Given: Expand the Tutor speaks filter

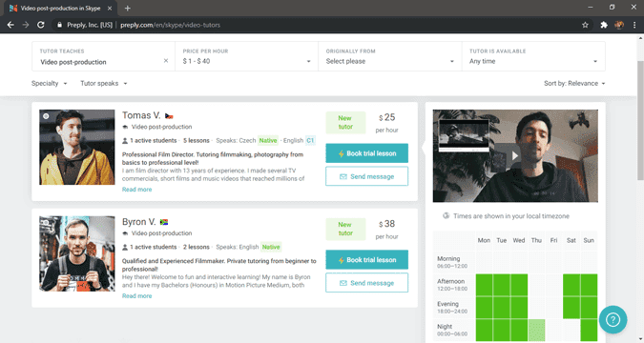Looking at the screenshot, I should coord(103,83).
